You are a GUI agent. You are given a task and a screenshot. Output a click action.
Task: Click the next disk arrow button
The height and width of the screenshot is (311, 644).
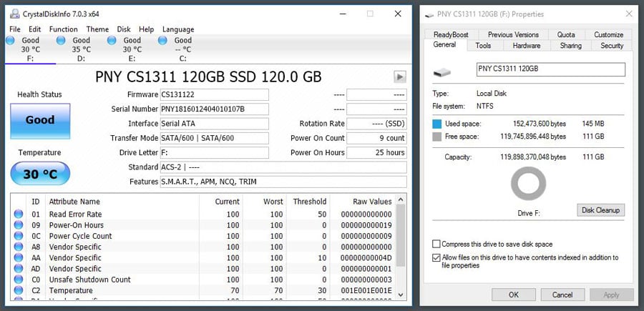tap(399, 76)
